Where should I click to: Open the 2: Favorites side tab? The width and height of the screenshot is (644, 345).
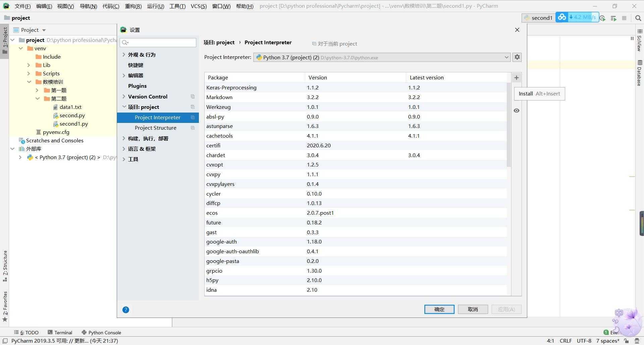pyautogui.click(x=5, y=306)
